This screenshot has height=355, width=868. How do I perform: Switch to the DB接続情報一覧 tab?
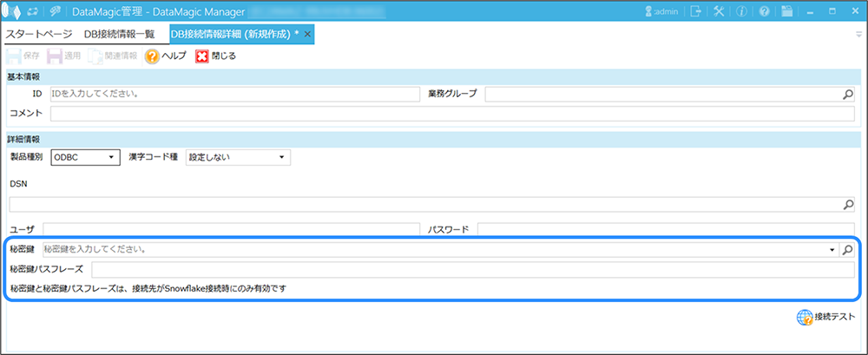coord(120,34)
